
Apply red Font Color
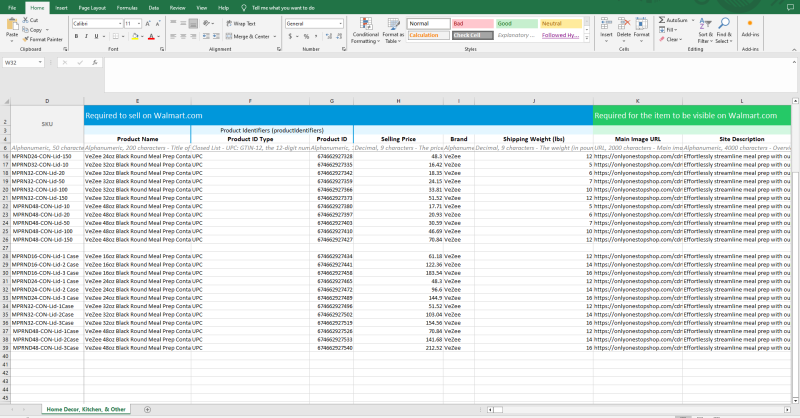(151, 36)
